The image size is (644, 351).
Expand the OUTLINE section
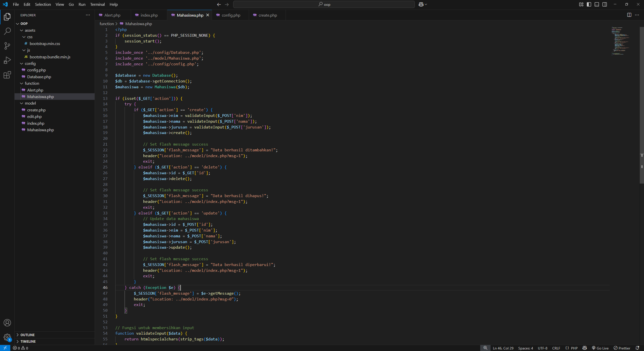[28, 335]
